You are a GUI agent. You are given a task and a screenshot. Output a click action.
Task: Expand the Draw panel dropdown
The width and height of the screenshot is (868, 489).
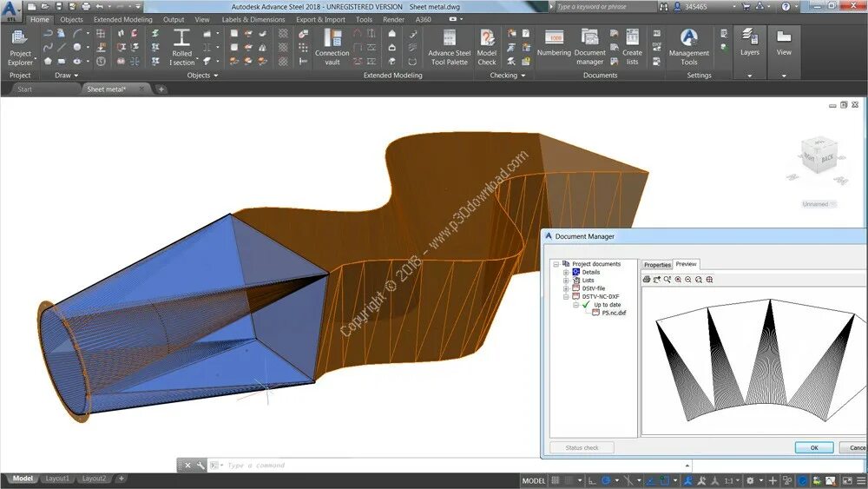point(76,76)
